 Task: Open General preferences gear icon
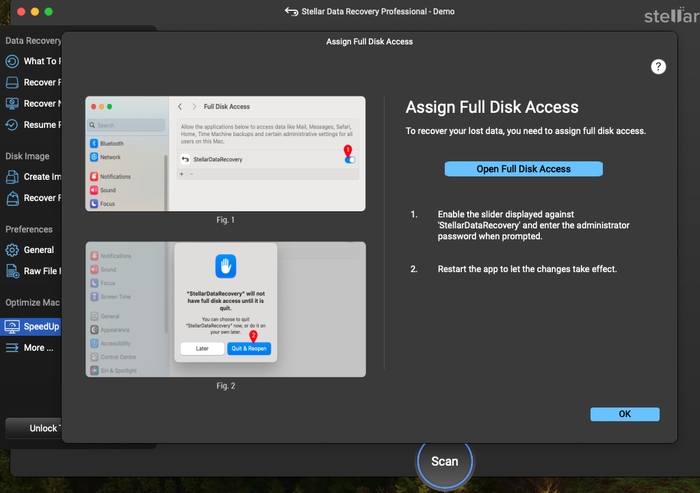coord(12,250)
